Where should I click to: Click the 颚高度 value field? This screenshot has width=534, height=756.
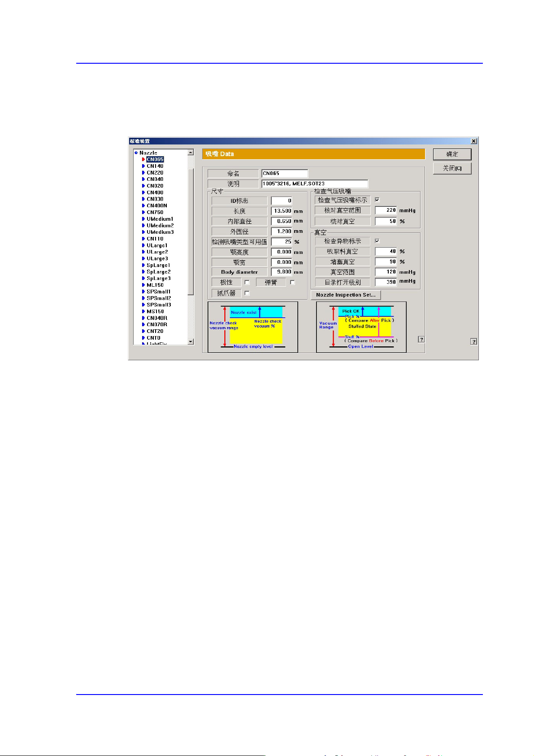click(282, 252)
